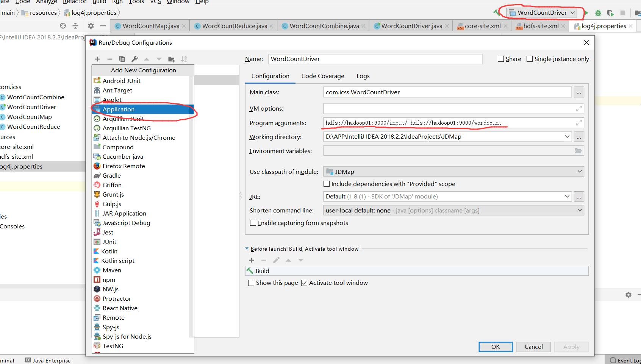Switch to the Code Coverage tab
The height and width of the screenshot is (364, 641).
pos(323,76)
